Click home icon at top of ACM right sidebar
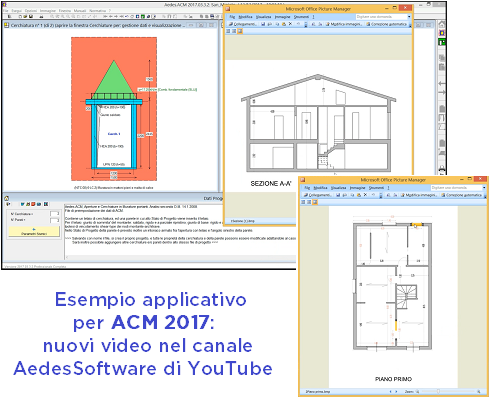The width and height of the screenshot is (490, 398). tap(442, 24)
